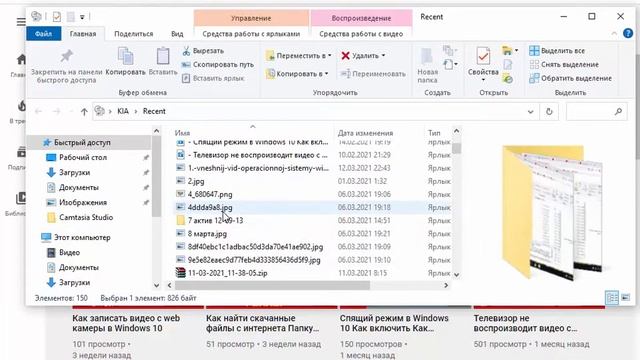The width and height of the screenshot is (640, 360).
Task: Open Документы under Быстрый доступ
Action: (79, 188)
